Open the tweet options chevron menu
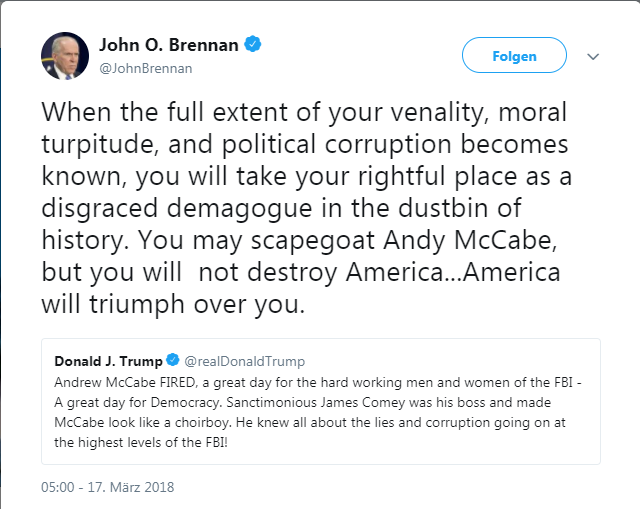The image size is (640, 509). pyautogui.click(x=594, y=57)
